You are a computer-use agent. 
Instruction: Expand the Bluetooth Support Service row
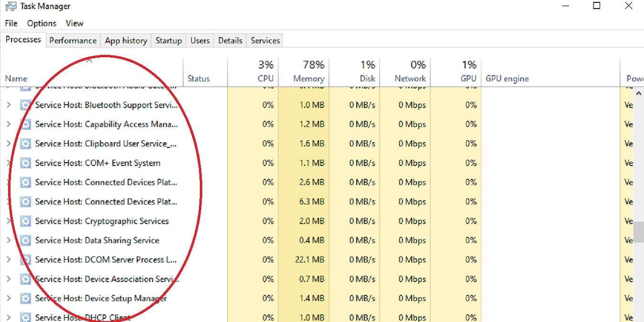pos(9,105)
